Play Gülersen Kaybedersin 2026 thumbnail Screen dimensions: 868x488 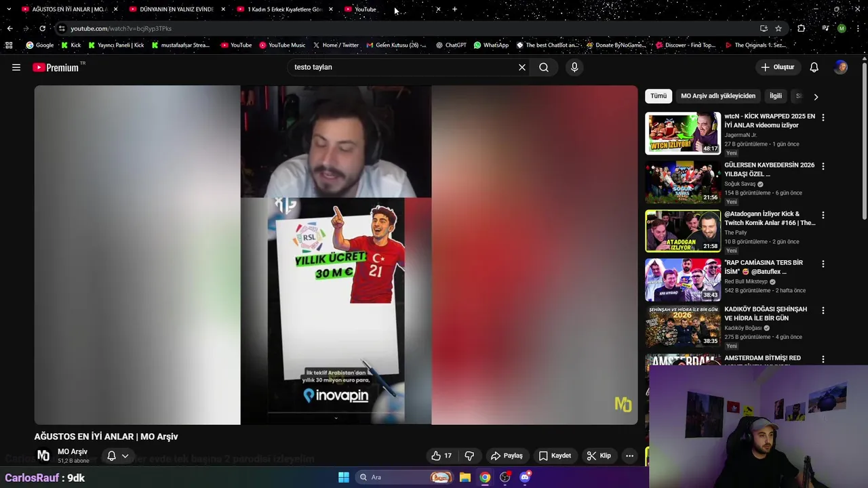(x=683, y=182)
